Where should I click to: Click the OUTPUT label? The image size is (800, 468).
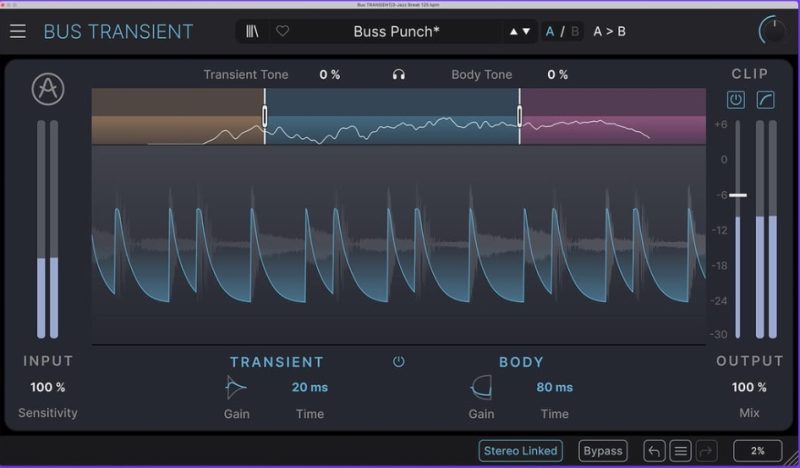[x=749, y=361]
